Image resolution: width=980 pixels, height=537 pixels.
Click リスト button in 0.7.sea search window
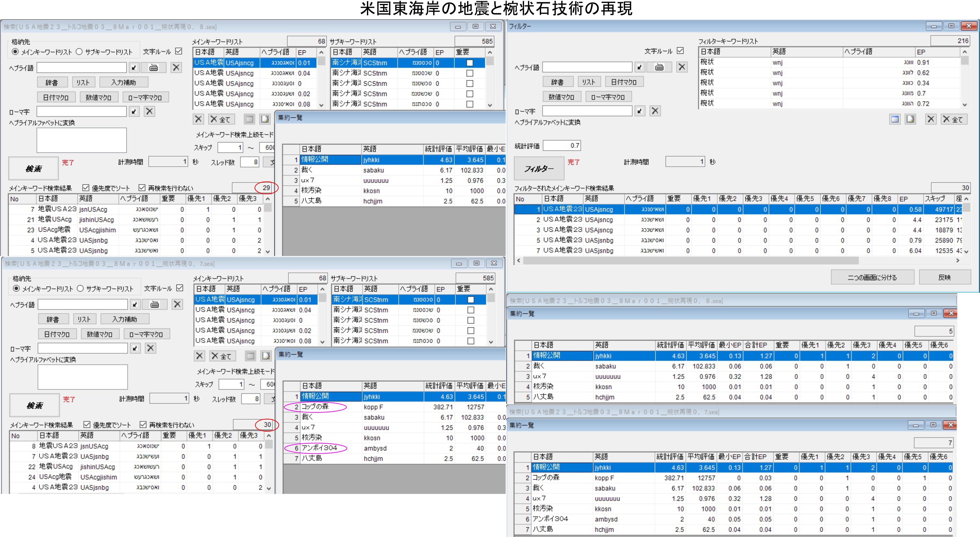tap(84, 319)
